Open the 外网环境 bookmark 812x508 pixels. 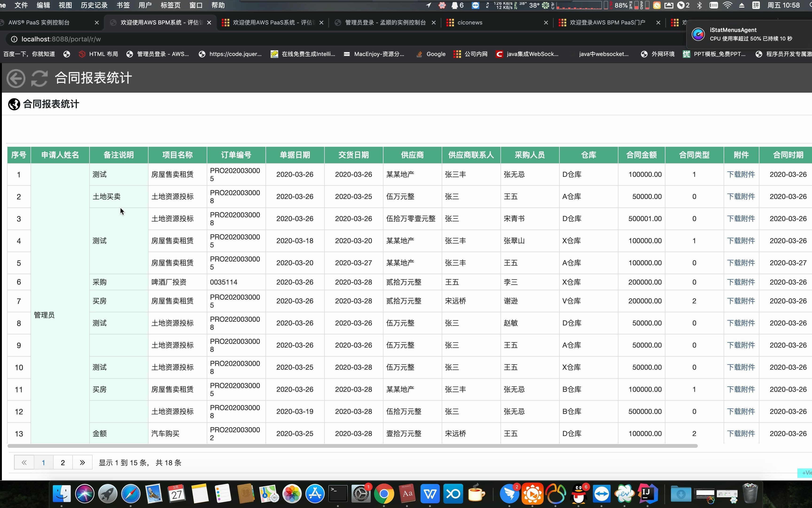tap(658, 54)
